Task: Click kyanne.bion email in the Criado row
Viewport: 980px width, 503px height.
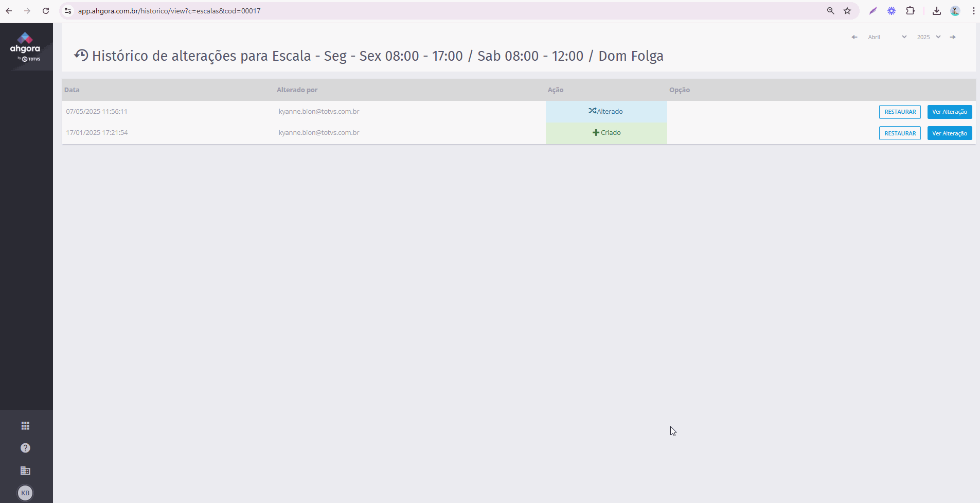Action: [319, 132]
